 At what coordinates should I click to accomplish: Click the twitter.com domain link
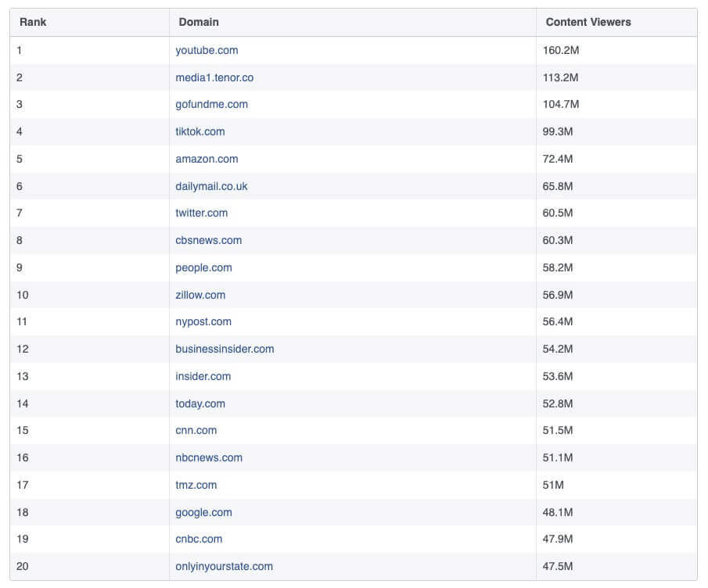coord(201,213)
